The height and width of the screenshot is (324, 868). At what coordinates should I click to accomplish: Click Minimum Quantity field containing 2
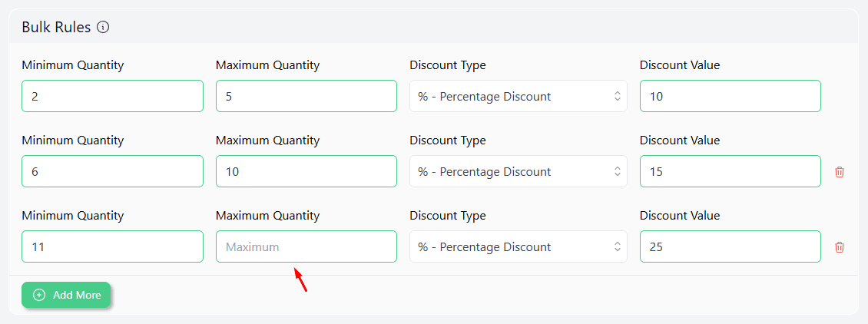coord(112,96)
